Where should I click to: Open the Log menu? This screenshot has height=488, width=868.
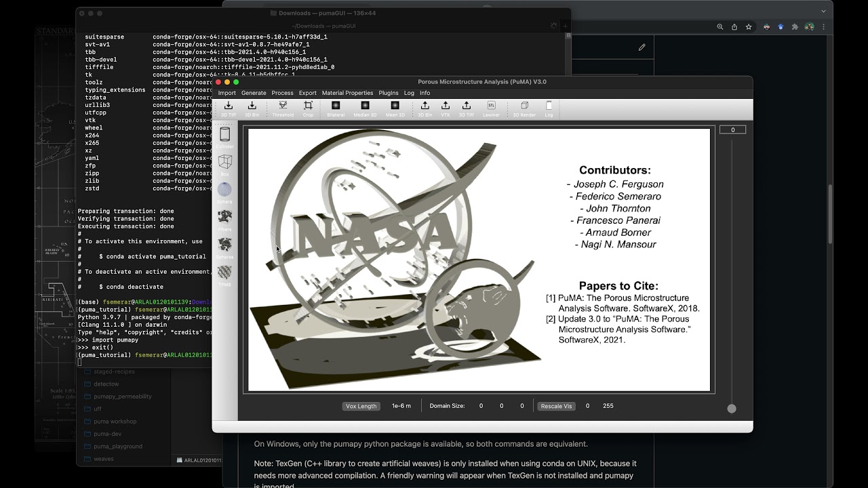tap(409, 93)
